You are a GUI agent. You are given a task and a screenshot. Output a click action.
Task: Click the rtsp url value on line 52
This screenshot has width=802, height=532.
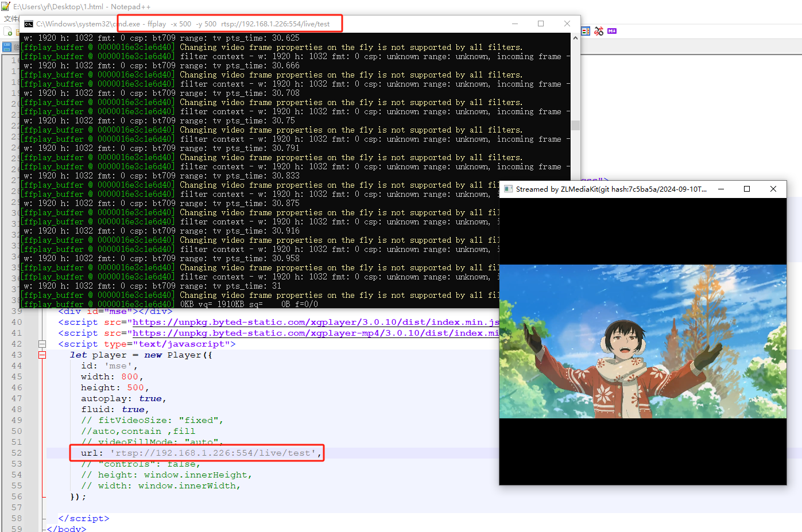pos(213,453)
